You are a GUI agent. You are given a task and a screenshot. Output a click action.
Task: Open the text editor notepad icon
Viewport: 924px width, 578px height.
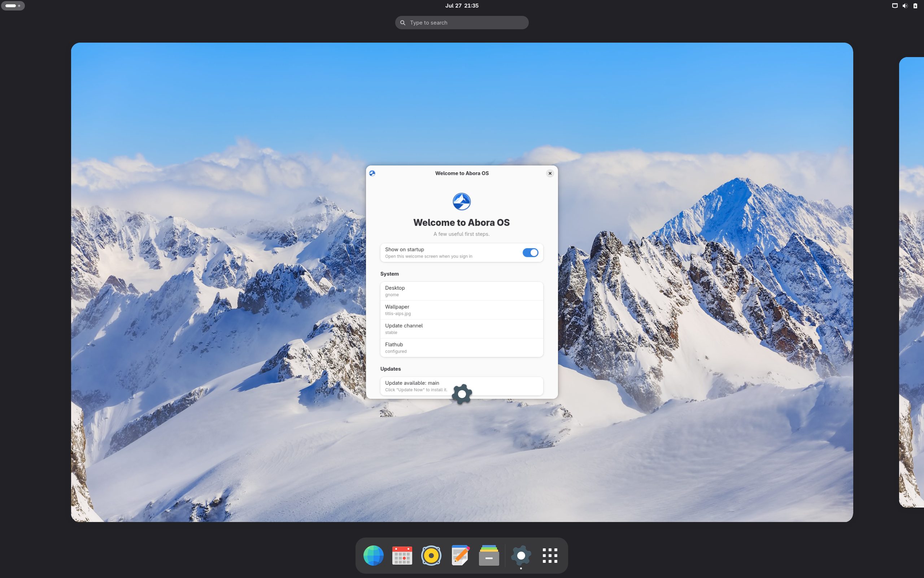click(460, 556)
